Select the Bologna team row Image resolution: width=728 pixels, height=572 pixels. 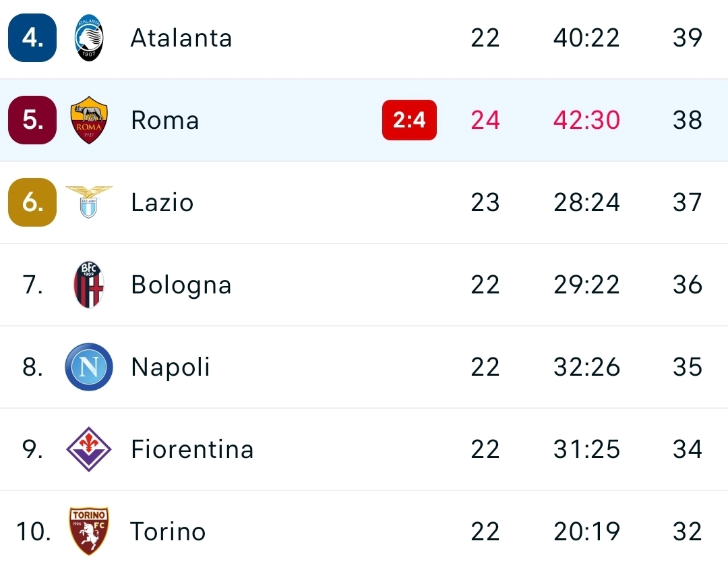pyautogui.click(x=181, y=285)
